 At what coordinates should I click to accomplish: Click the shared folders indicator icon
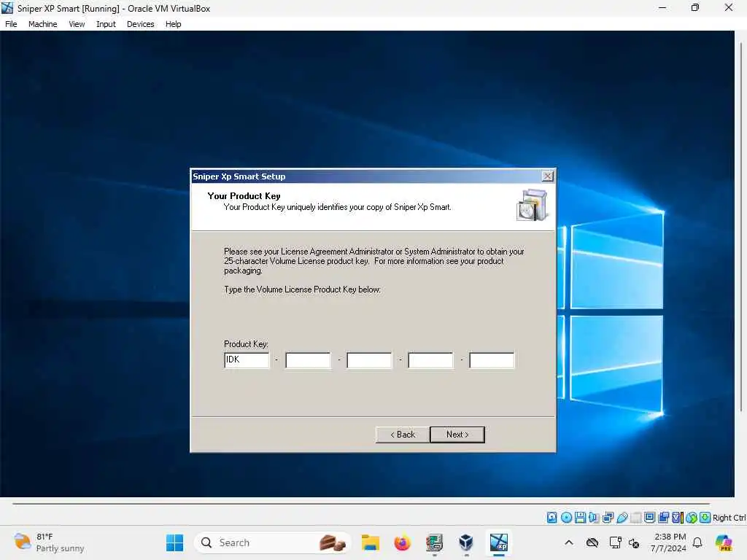point(635,518)
